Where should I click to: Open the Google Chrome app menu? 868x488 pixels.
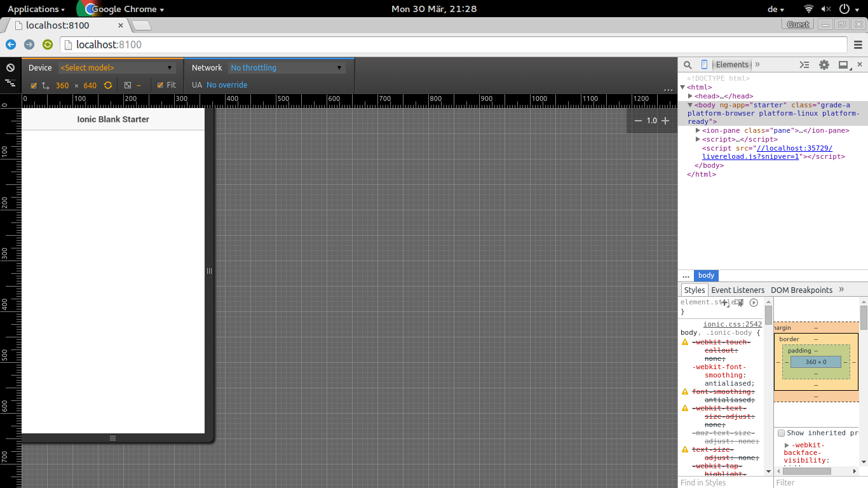tap(121, 9)
